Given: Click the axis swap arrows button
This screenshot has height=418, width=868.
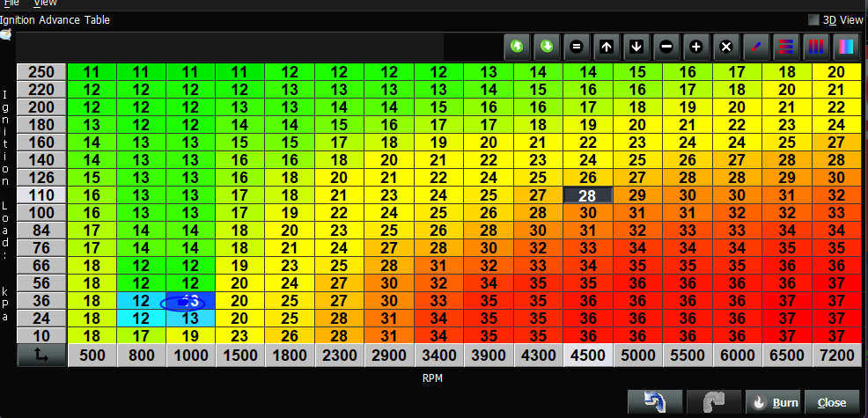Looking at the screenshot, I should [41, 356].
